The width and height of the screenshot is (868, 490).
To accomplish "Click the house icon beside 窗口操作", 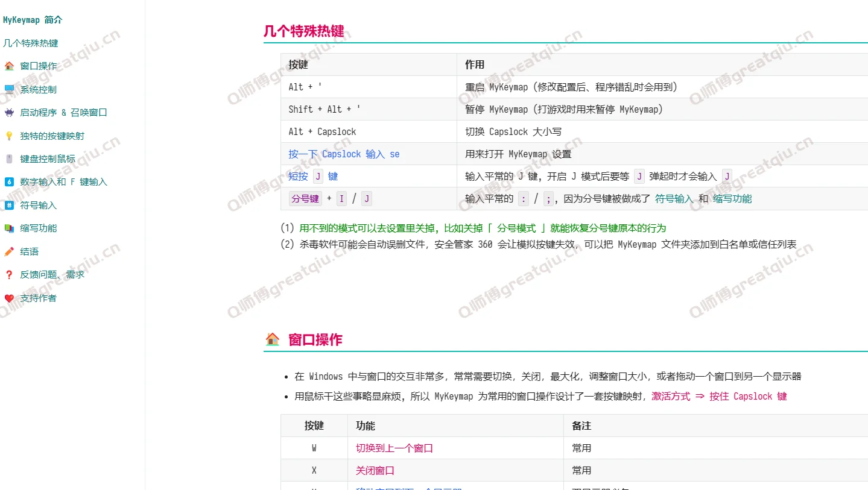I will click(8, 66).
